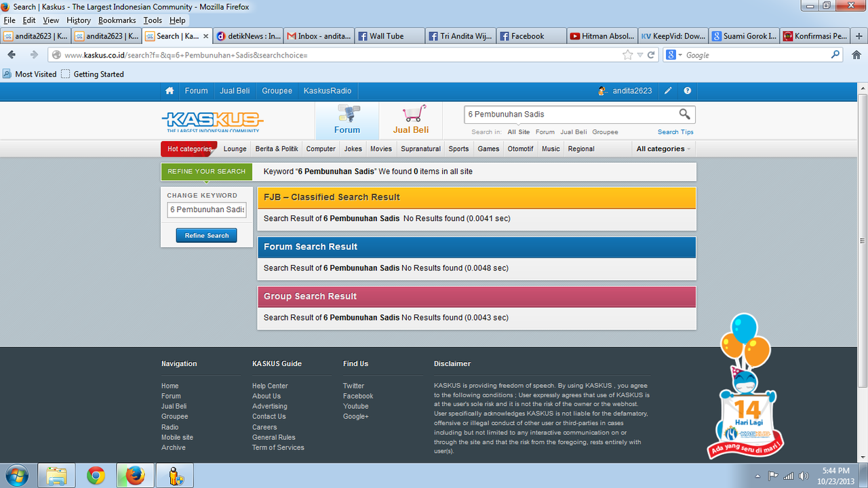This screenshot has width=868, height=488.
Task: Open the Most Visited bookmarks item
Action: (x=30, y=74)
